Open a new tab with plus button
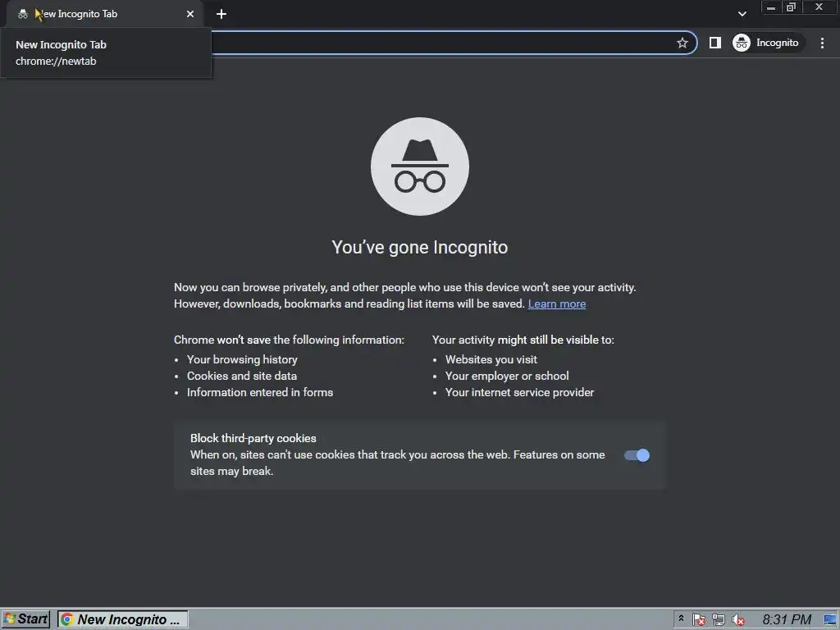This screenshot has width=840, height=630. [221, 14]
